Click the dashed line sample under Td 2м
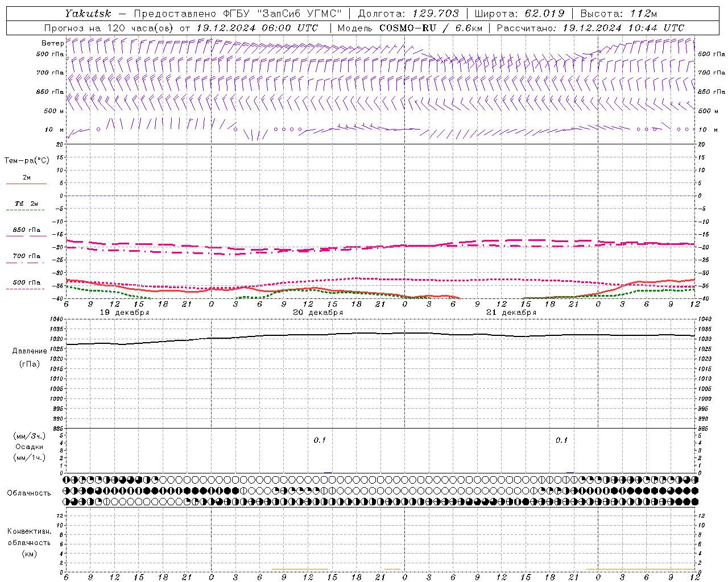Viewport: 728px width, 582px height. point(26,210)
